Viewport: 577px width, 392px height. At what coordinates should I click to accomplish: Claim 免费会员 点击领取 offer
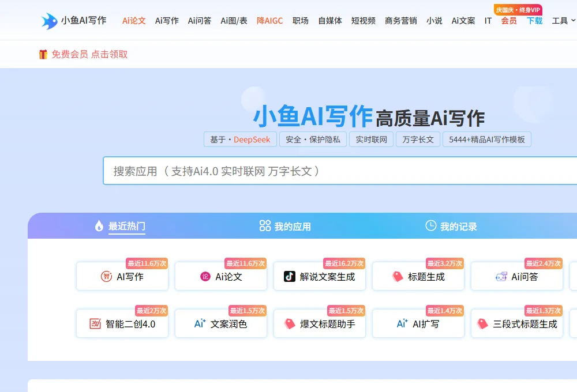coord(89,54)
